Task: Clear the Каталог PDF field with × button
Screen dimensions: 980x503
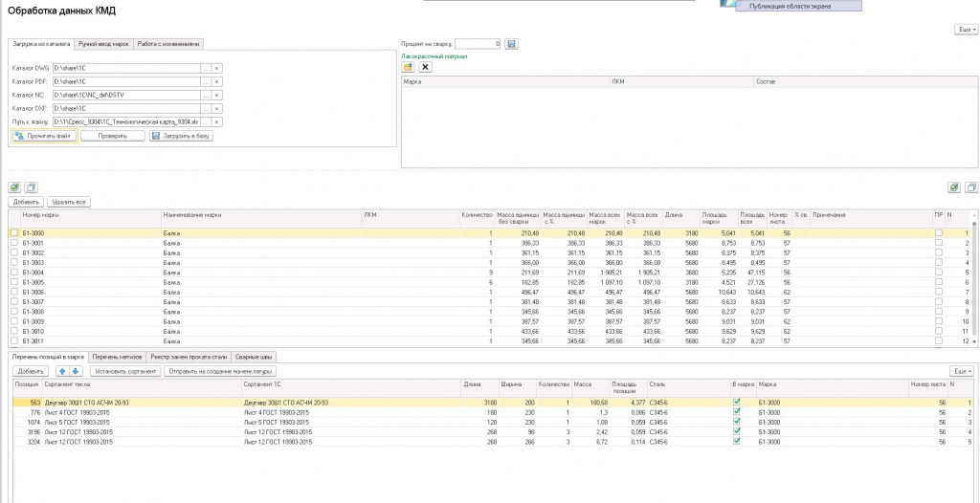Action: pyautogui.click(x=217, y=82)
